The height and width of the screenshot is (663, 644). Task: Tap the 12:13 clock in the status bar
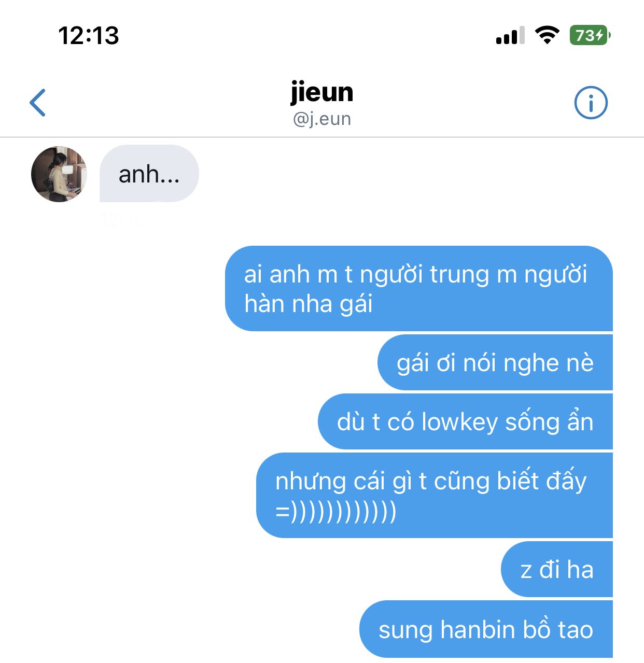point(89,36)
